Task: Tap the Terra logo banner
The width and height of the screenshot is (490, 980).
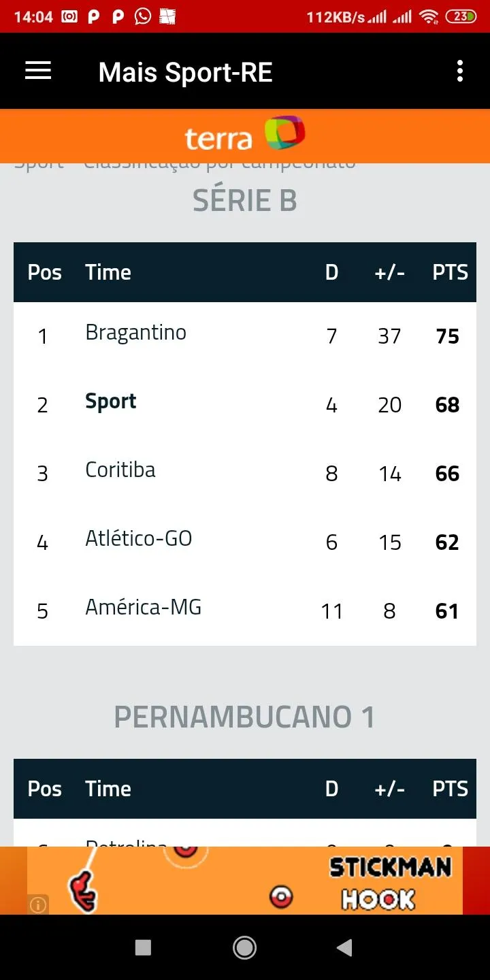Action: tap(245, 135)
